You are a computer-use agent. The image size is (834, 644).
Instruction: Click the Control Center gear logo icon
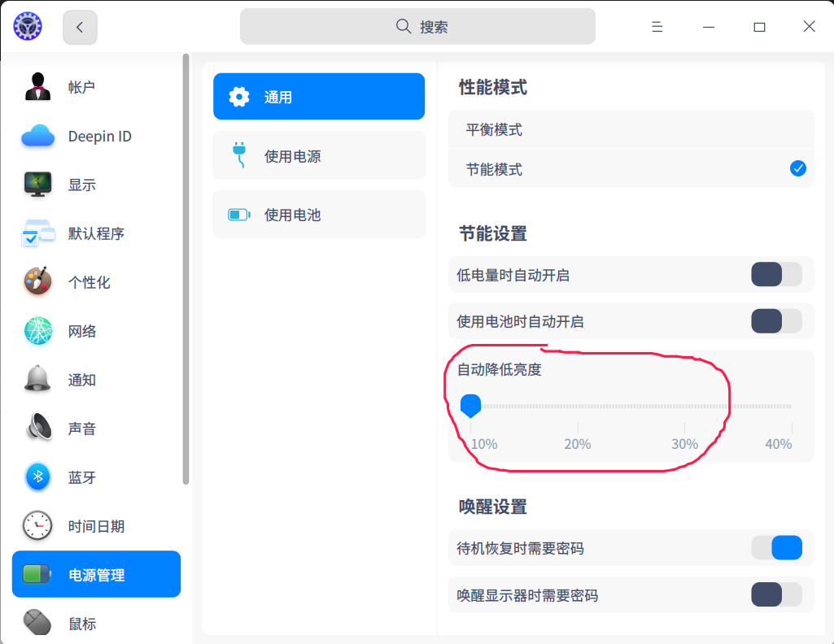click(x=28, y=26)
